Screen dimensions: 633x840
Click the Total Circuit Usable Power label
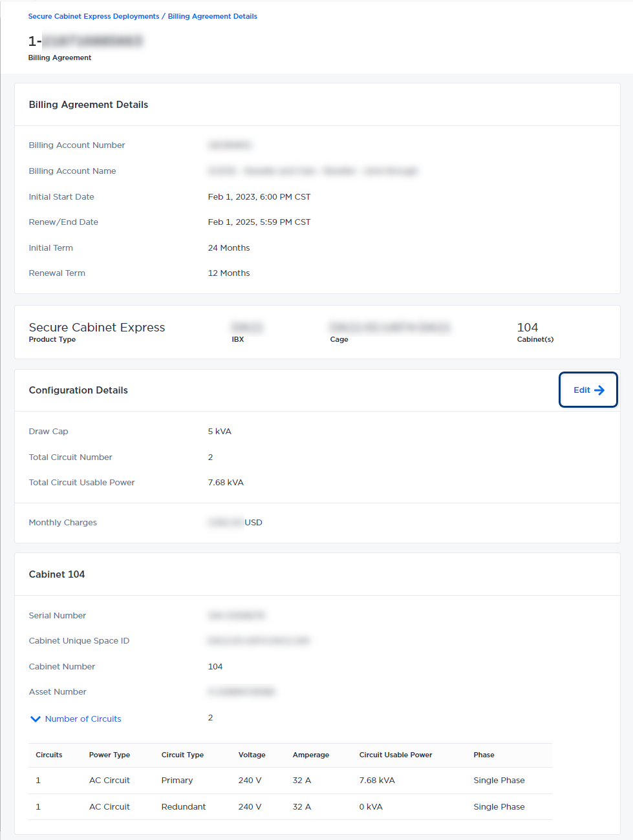[82, 483]
